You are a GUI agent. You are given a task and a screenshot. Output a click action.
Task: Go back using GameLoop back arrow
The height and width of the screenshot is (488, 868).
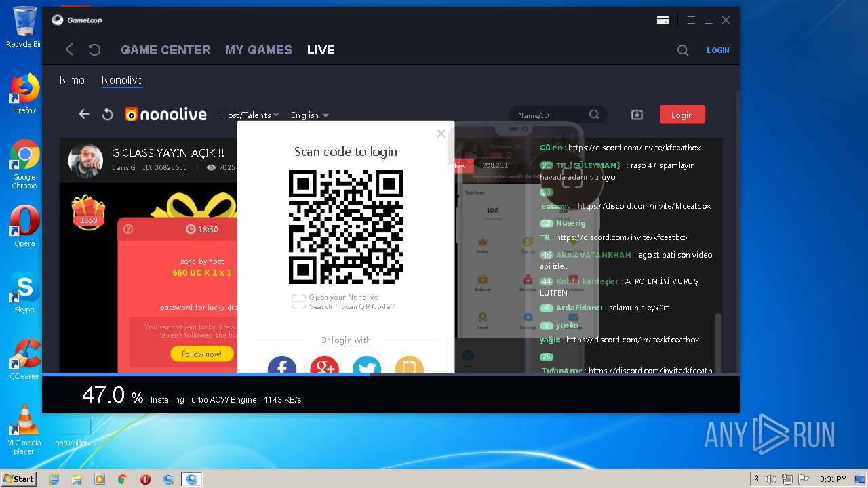[x=69, y=49]
